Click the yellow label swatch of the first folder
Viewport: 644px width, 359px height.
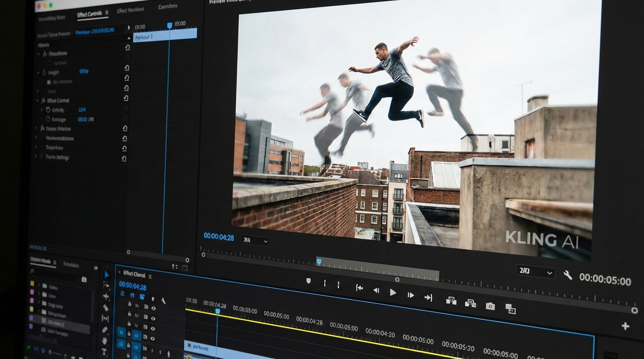(x=32, y=283)
